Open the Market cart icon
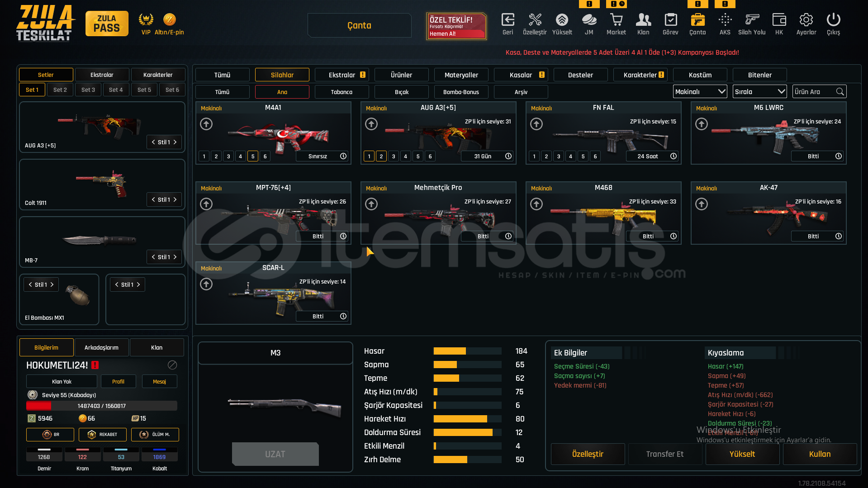Image resolution: width=868 pixels, height=488 pixels. tap(616, 20)
